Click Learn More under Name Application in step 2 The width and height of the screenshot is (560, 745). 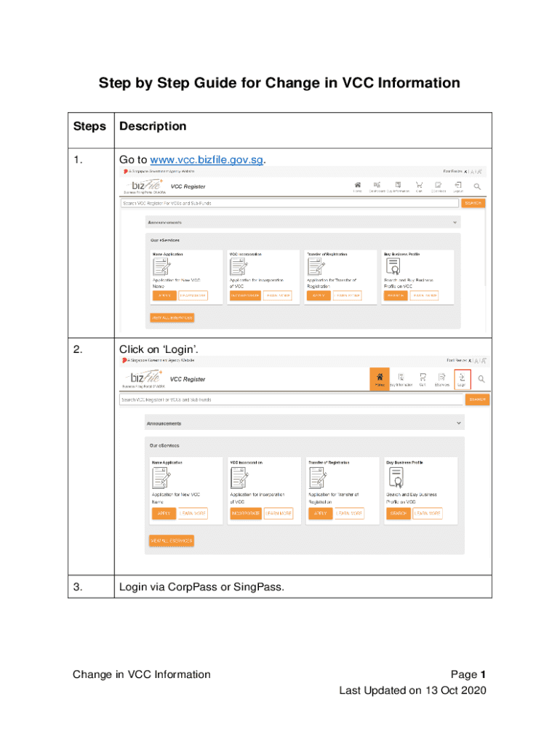click(x=193, y=514)
